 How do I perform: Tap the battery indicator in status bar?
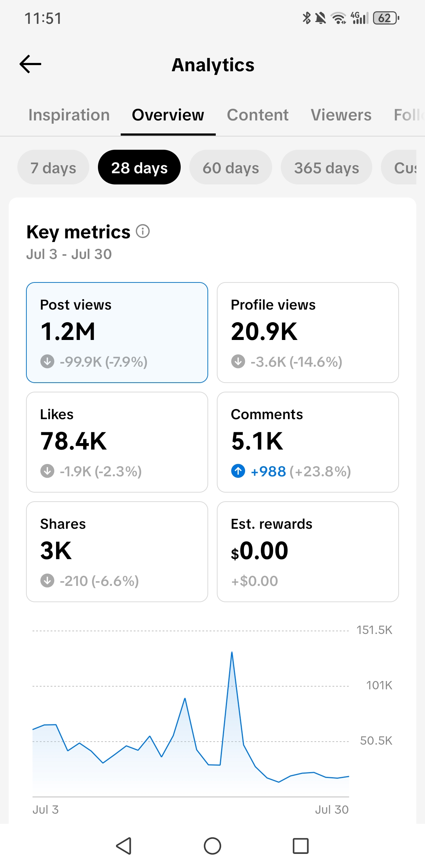point(386,18)
